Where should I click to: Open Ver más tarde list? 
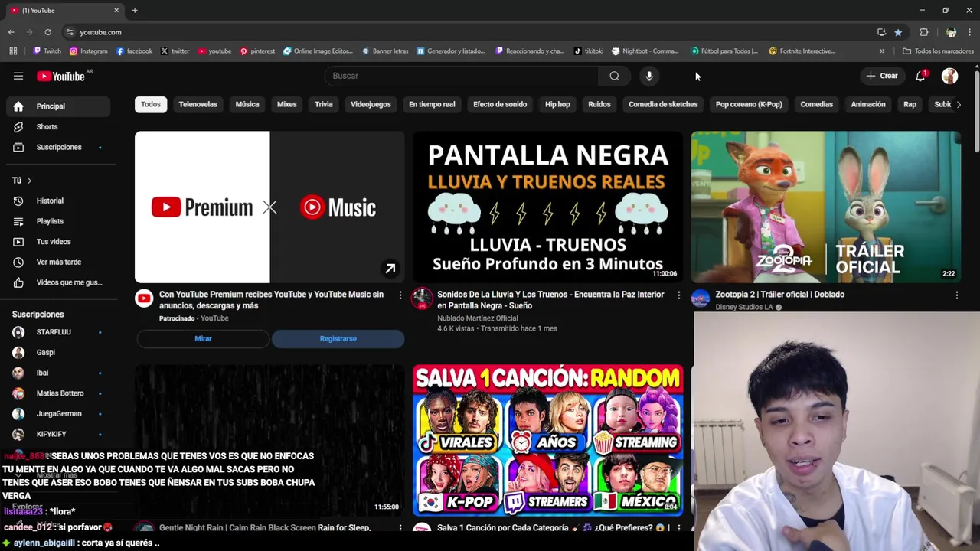(x=58, y=262)
